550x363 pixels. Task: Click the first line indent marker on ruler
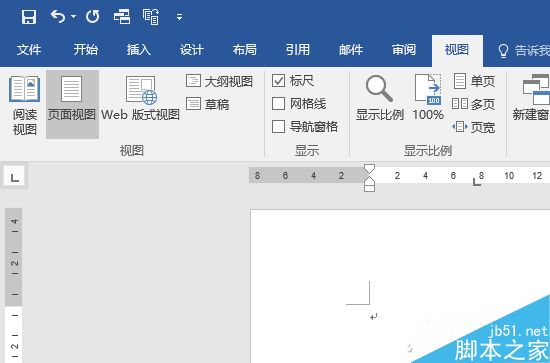pos(369,168)
